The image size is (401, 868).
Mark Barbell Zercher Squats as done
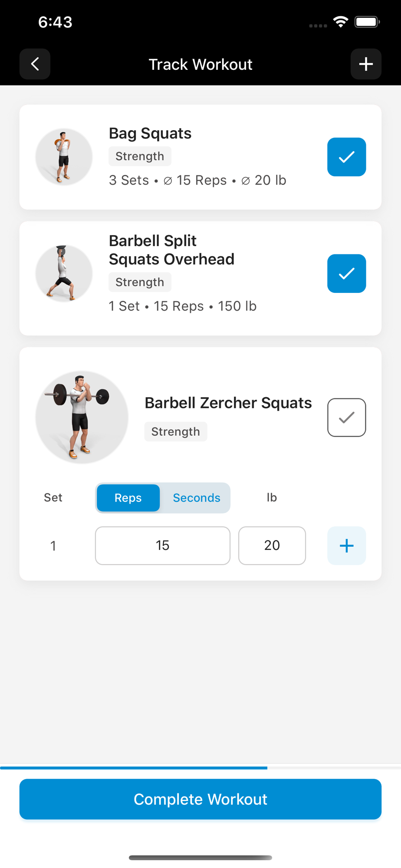[346, 417]
